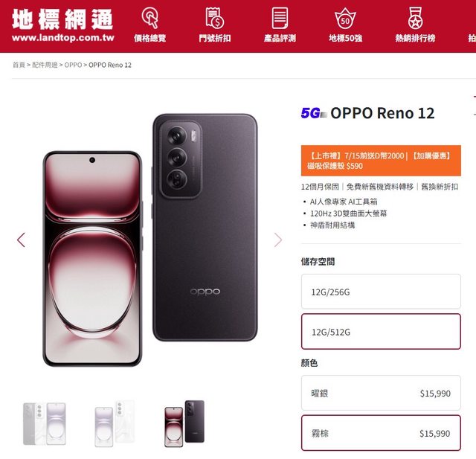Show next product image arrow
Screen dimensions: 476x459
pyautogui.click(x=277, y=240)
